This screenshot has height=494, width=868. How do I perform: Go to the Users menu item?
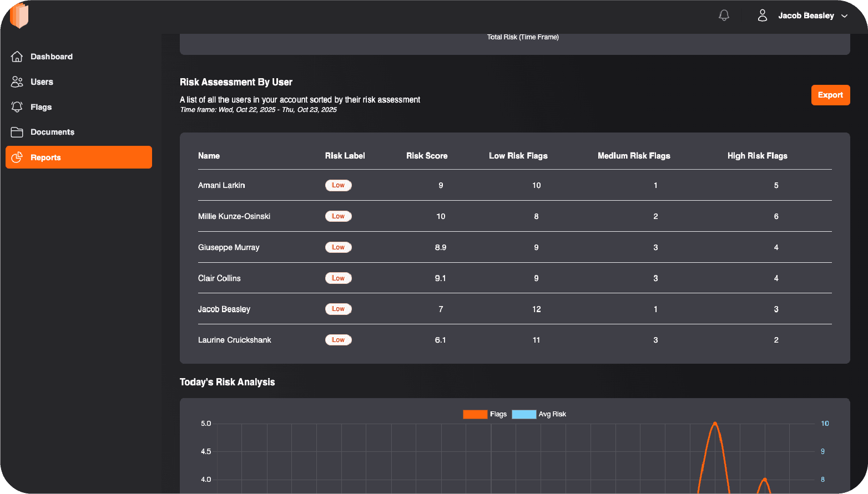coord(42,82)
